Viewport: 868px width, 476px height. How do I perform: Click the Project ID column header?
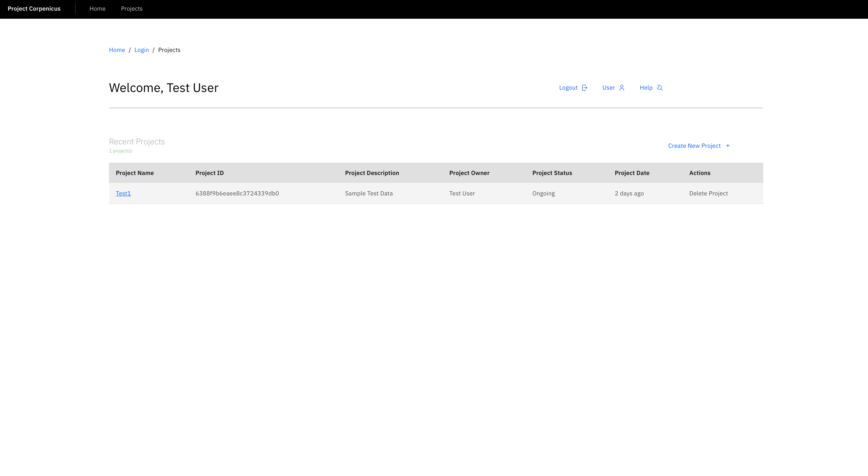point(210,173)
